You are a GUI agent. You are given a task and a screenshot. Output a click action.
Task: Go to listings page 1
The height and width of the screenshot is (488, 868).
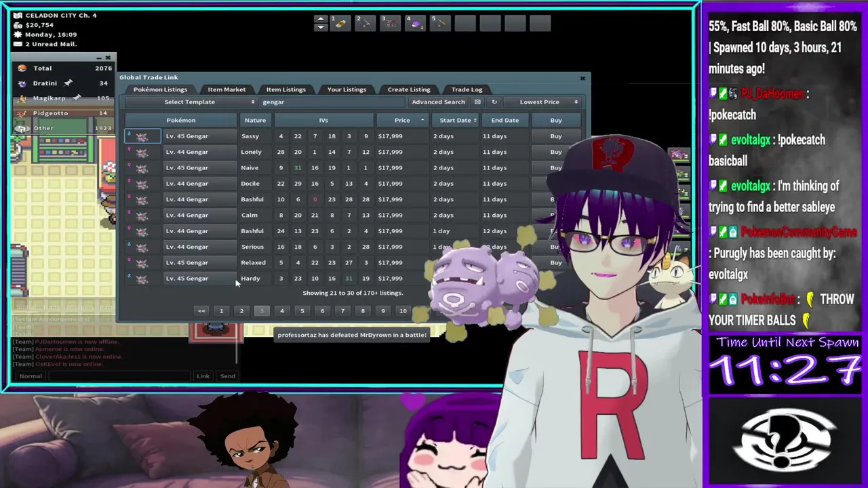pyautogui.click(x=221, y=311)
